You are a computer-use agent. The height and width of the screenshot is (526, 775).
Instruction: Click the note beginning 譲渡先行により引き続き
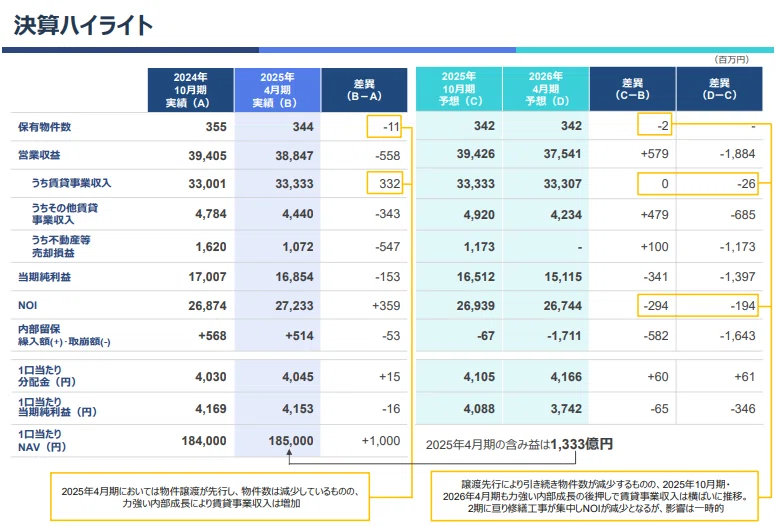594,496
